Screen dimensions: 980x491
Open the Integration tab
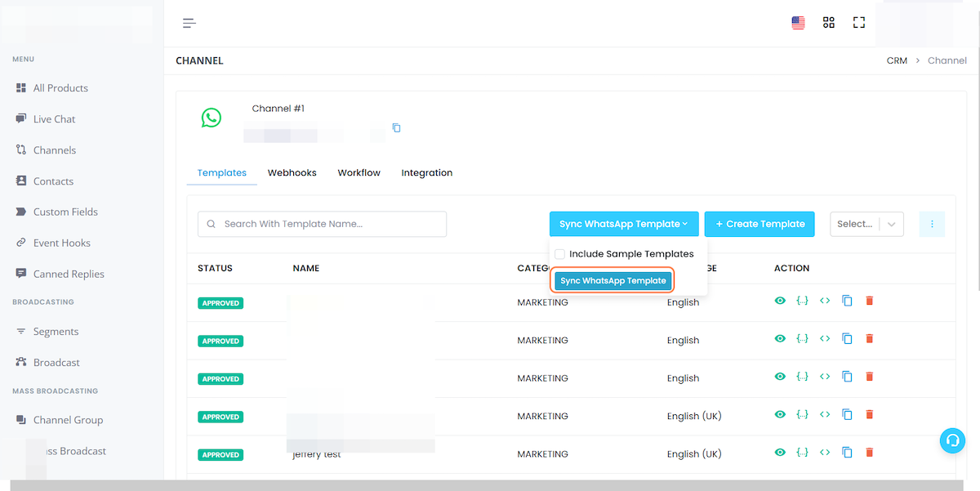coord(427,172)
